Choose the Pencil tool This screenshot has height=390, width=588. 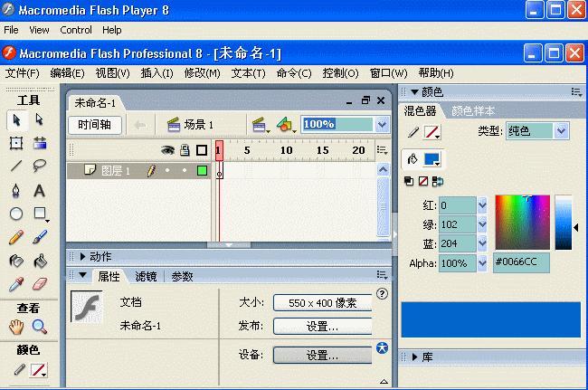[16, 237]
